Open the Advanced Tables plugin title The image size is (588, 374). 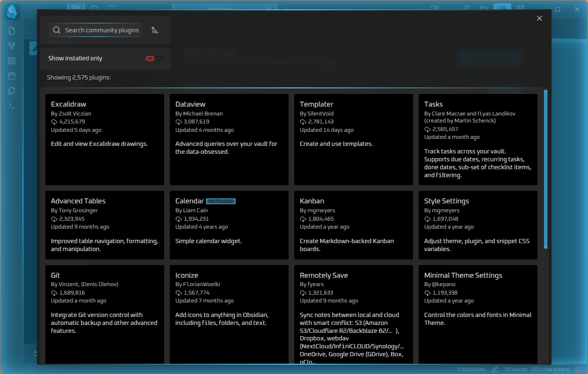(x=78, y=201)
